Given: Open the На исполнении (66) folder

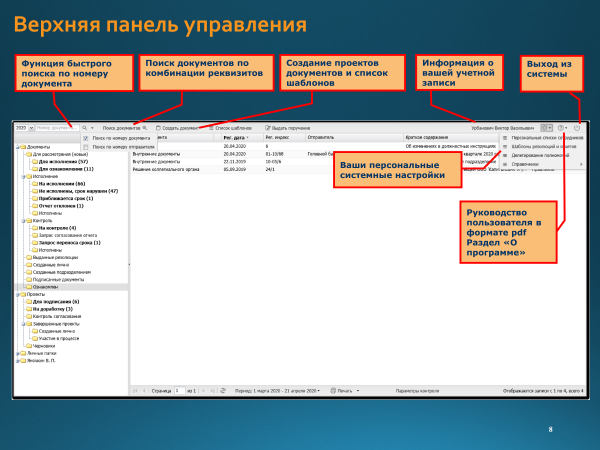Looking at the screenshot, I should point(58,185).
